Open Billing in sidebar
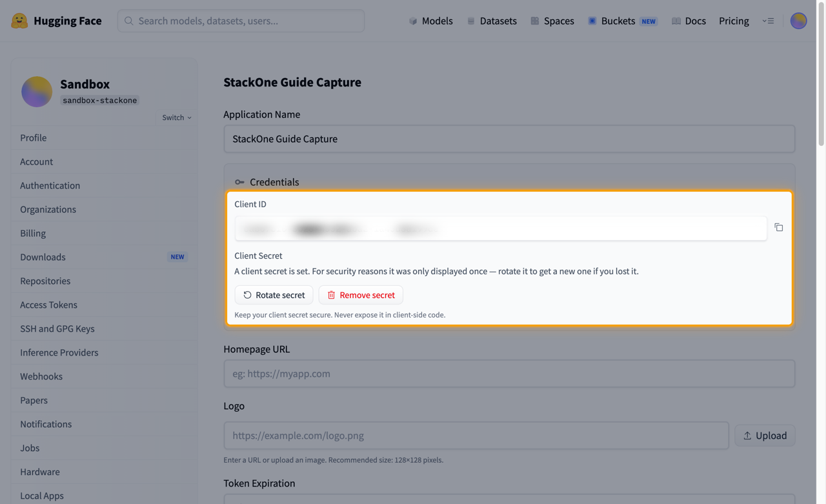This screenshot has width=826, height=504. pos(104,233)
